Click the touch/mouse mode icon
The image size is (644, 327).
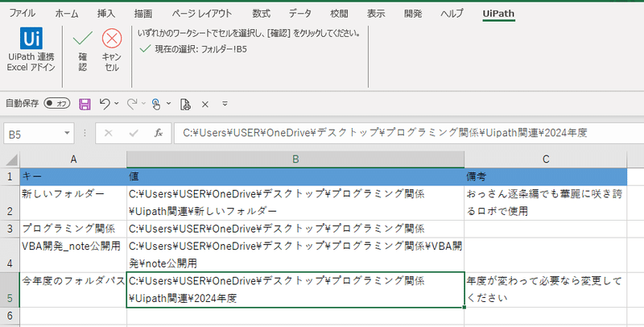[x=156, y=105]
